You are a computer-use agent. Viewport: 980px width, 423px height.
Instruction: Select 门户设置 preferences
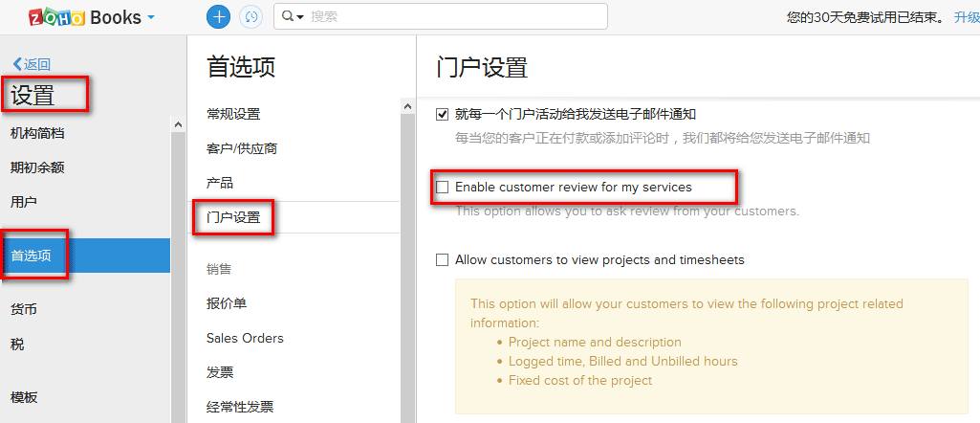coord(233,218)
